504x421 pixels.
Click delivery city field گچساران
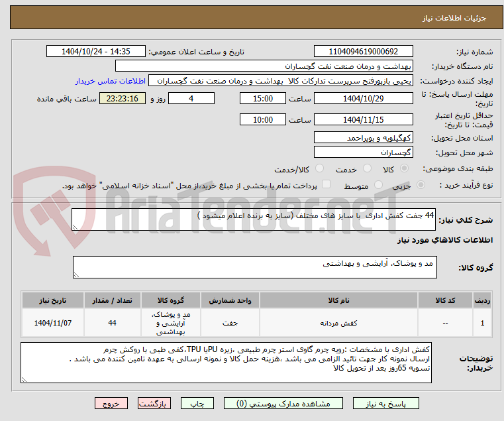pyautogui.click(x=363, y=152)
